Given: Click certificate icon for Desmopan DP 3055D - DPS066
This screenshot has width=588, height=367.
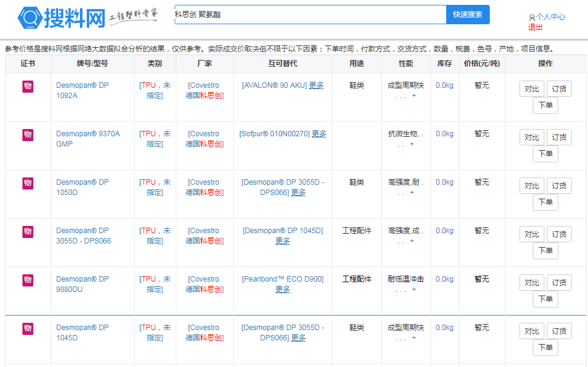Looking at the screenshot, I should [x=28, y=232].
